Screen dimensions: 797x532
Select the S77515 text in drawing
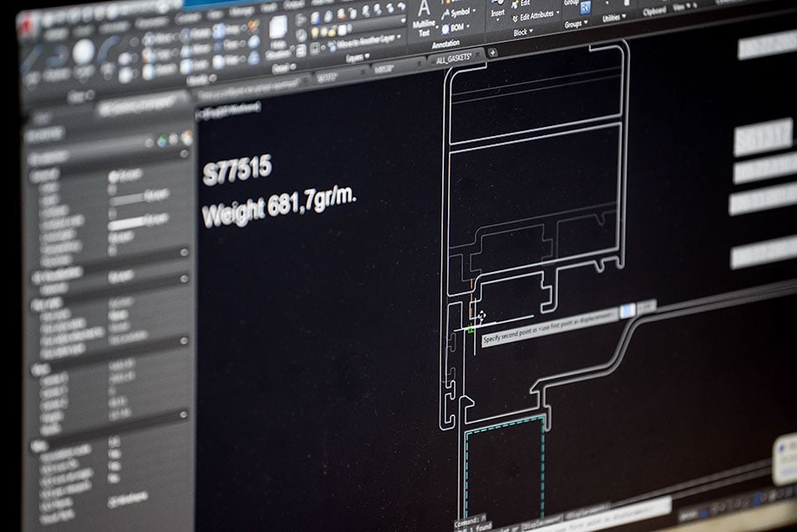pyautogui.click(x=237, y=170)
